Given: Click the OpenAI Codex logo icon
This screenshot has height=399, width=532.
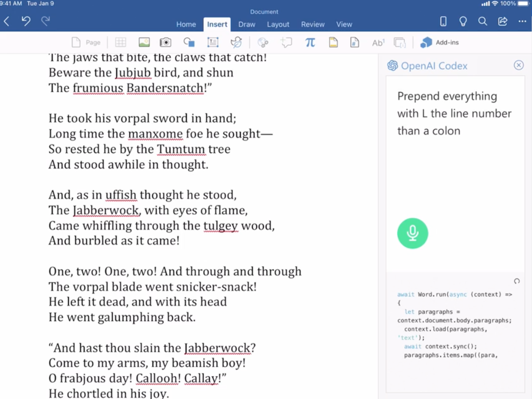Looking at the screenshot, I should click(392, 66).
